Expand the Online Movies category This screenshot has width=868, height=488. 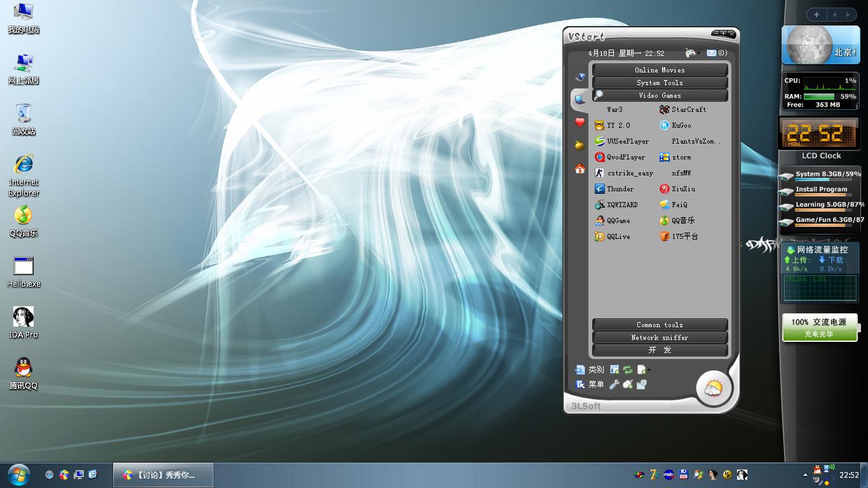click(660, 70)
